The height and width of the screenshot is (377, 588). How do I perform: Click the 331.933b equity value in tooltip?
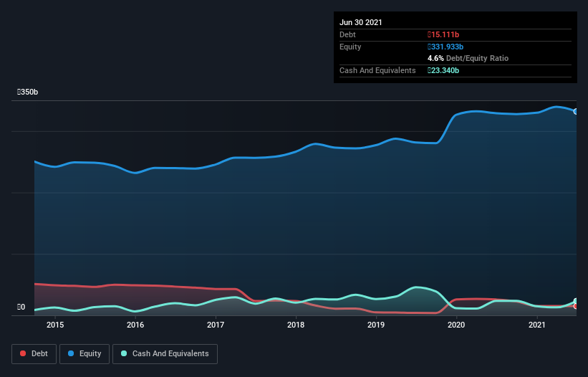pos(445,47)
